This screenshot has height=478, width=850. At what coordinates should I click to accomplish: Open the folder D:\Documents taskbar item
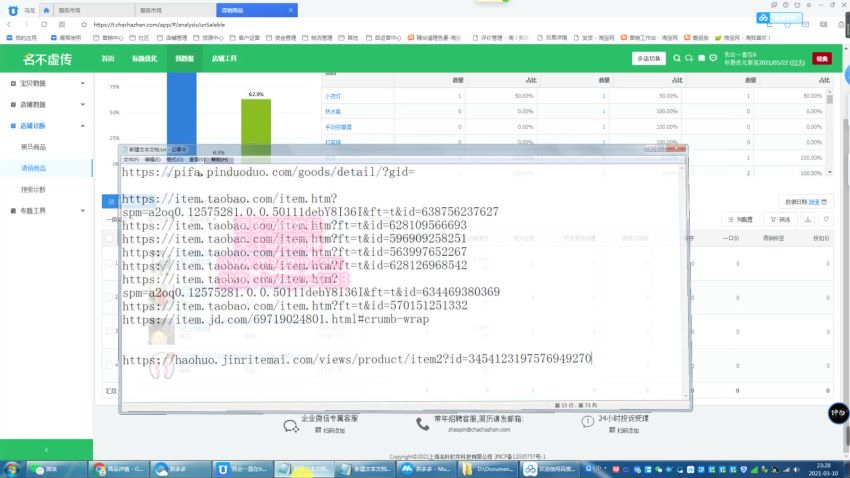(x=490, y=469)
